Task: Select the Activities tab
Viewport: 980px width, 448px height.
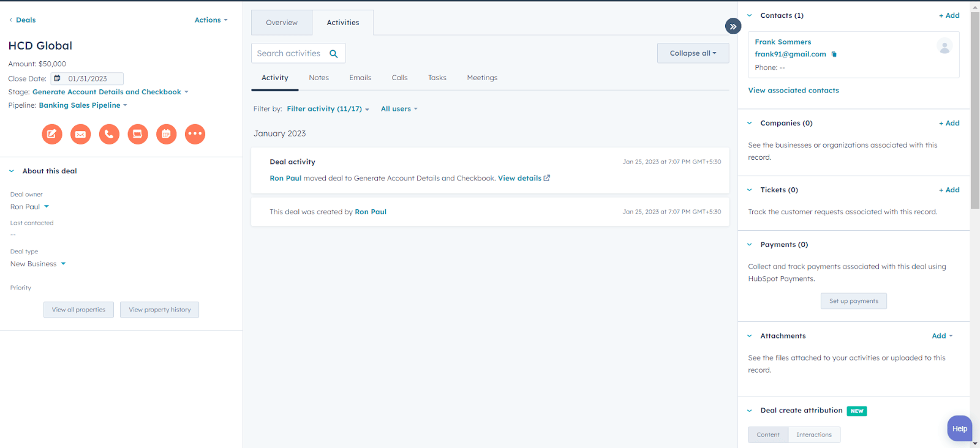Action: tap(343, 23)
